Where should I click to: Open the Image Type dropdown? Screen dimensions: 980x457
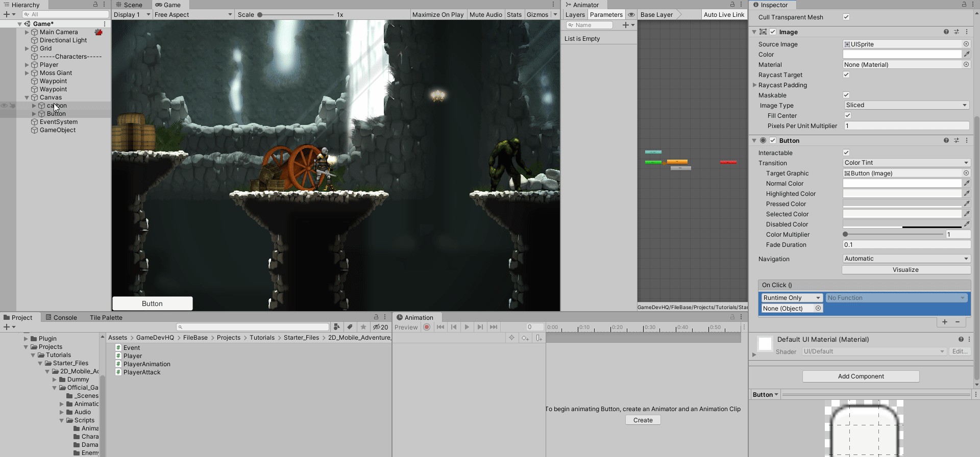click(x=906, y=105)
